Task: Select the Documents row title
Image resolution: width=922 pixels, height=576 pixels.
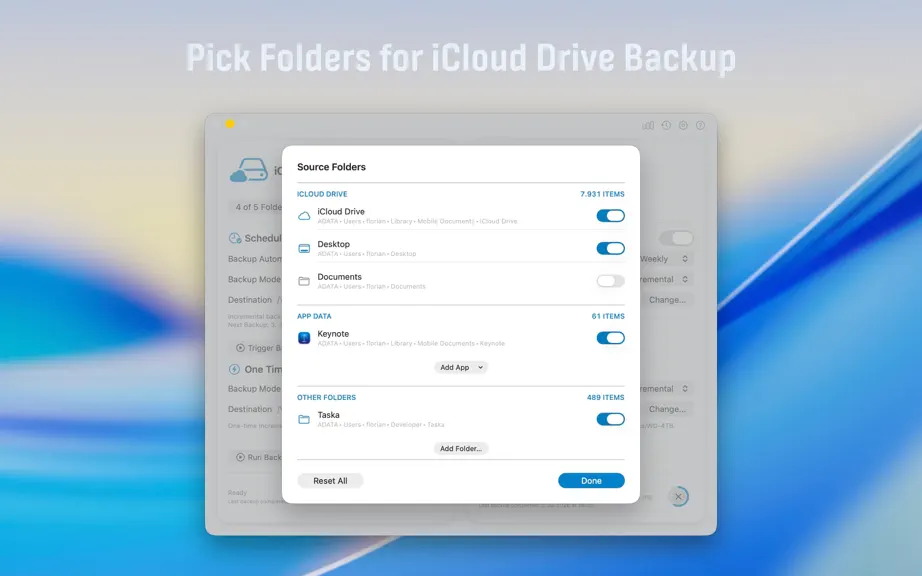Action: coord(339,277)
